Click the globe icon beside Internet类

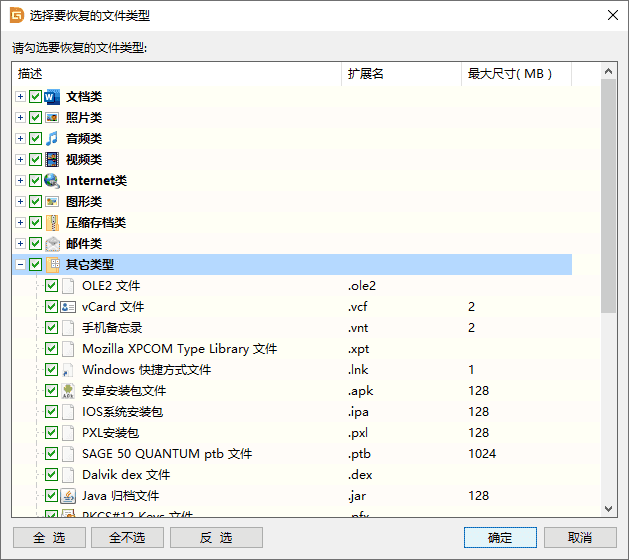(x=52, y=181)
